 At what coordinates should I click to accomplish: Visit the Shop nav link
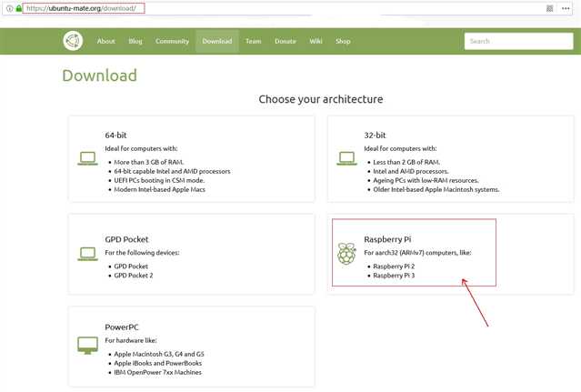coord(343,41)
